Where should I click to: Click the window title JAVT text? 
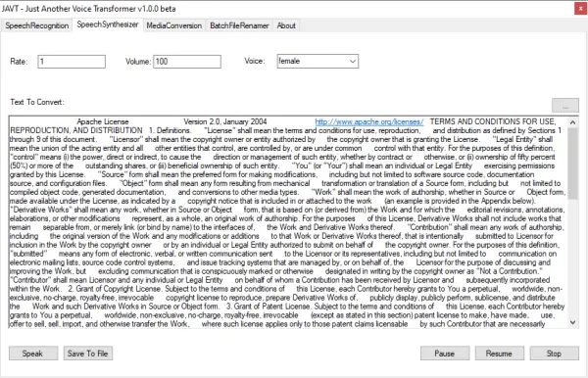[89, 9]
